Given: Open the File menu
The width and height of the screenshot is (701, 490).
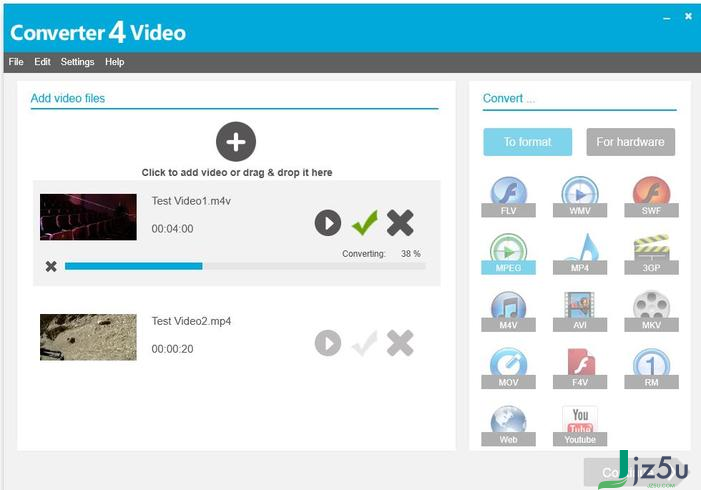Looking at the screenshot, I should (x=16, y=62).
